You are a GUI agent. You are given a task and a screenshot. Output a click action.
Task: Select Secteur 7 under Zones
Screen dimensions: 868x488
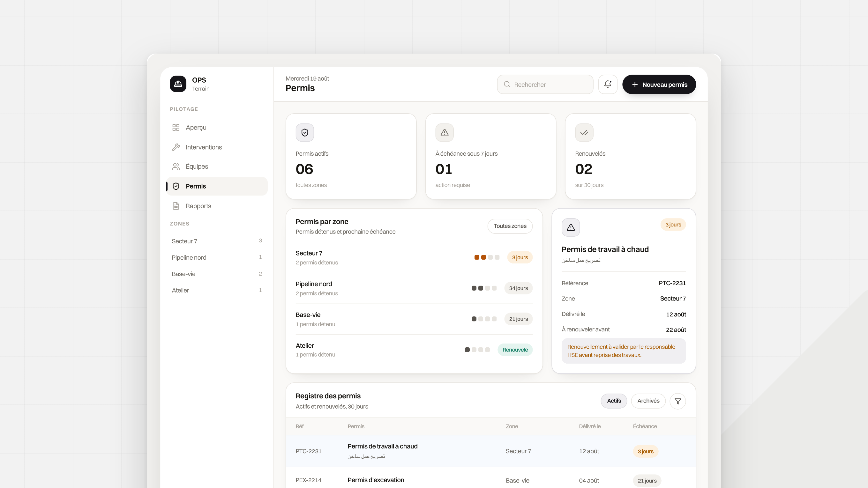(217, 241)
